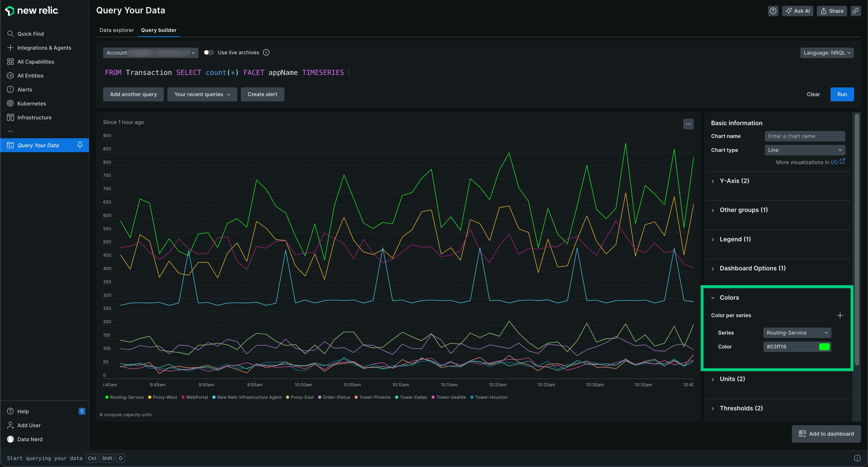Expand the Y-Axis settings
Screen dimensions: 868x467
735,181
